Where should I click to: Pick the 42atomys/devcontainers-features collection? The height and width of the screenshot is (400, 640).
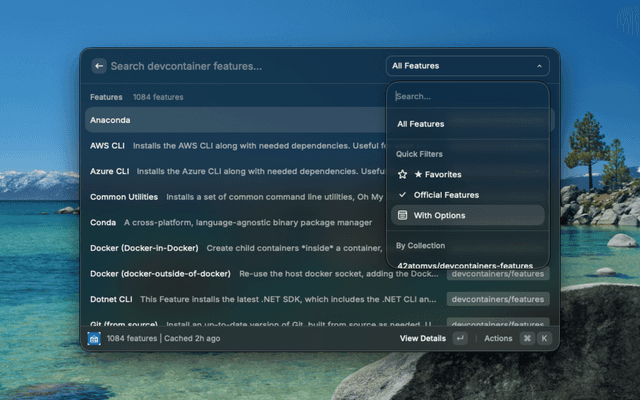coord(465,265)
